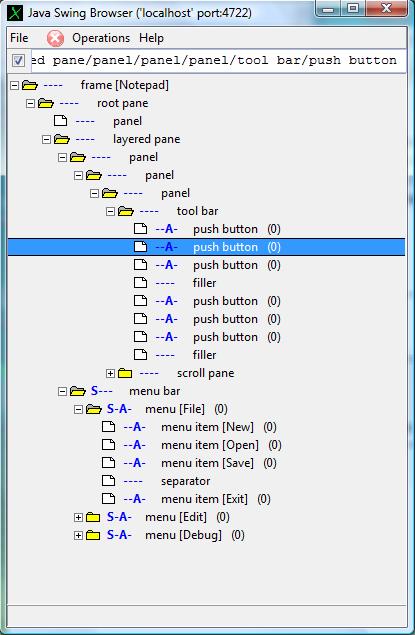Click the S--- flags of menu bar
Image resolution: width=415 pixels, height=635 pixels.
(x=102, y=391)
